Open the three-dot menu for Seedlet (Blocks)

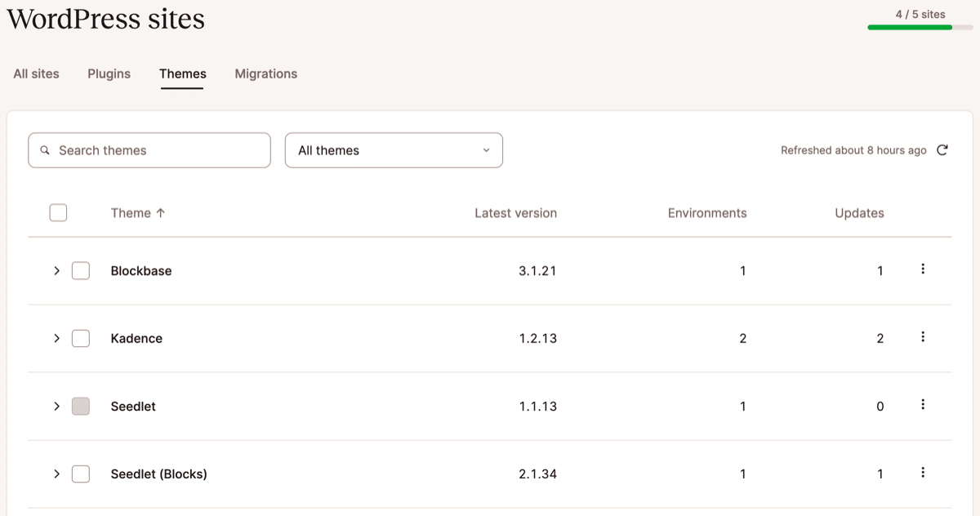click(923, 473)
